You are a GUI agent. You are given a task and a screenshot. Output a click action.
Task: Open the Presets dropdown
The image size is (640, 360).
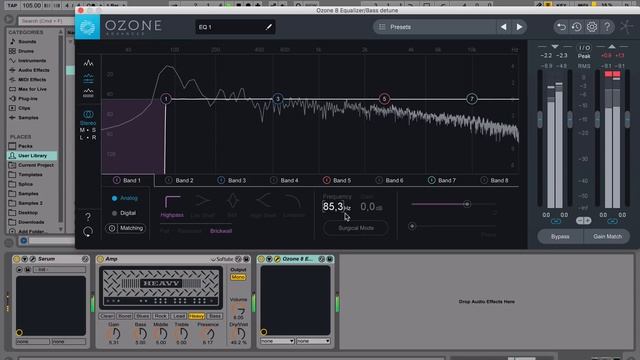[435, 27]
